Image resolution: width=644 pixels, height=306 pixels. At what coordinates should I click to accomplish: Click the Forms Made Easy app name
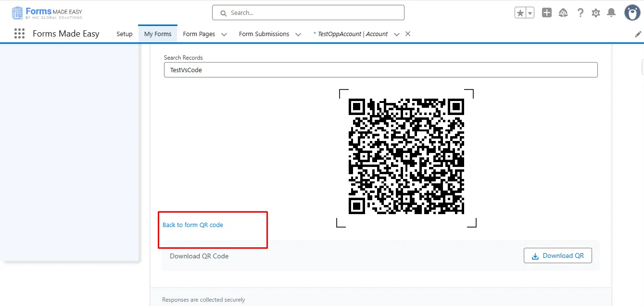66,34
